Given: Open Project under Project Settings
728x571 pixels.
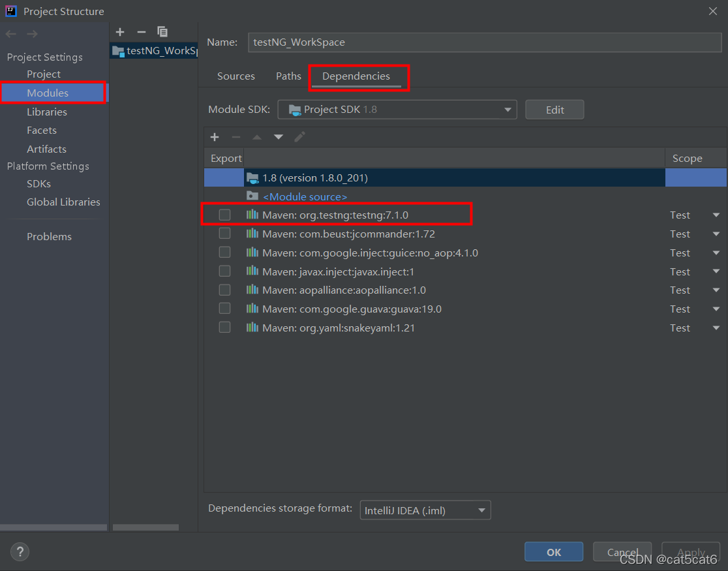Looking at the screenshot, I should tap(44, 74).
